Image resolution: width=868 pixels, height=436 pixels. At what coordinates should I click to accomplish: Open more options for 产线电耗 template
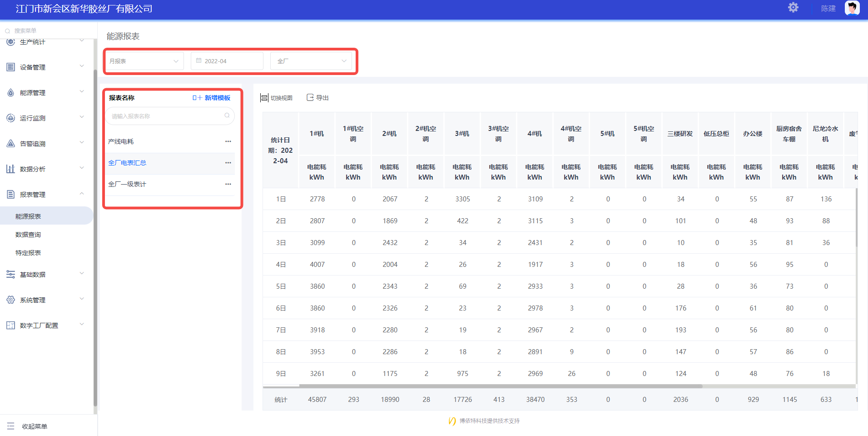(x=228, y=141)
